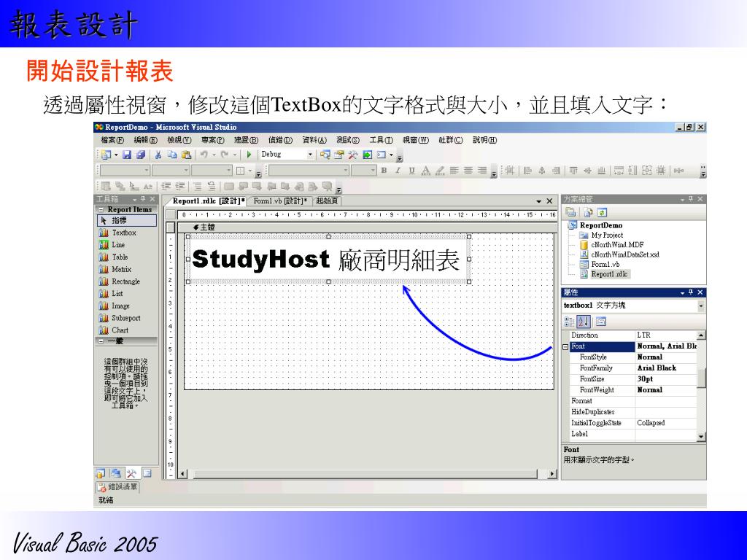Open the 檔案(F) menu
Image resolution: width=747 pixels, height=560 pixels.
click(x=112, y=140)
